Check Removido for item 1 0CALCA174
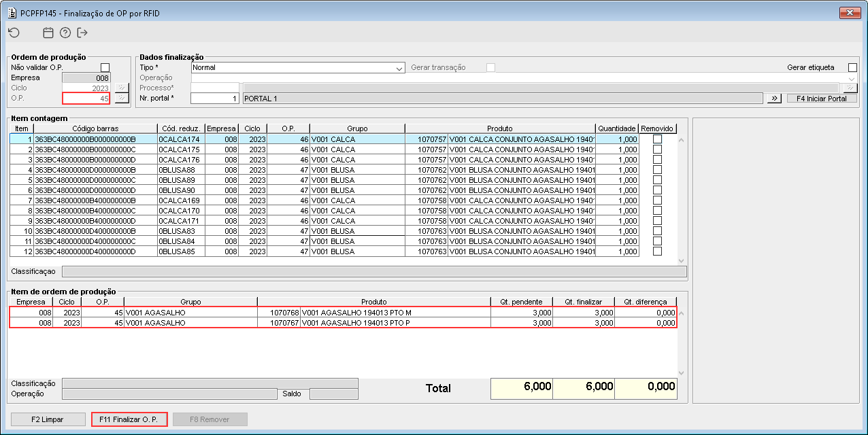The width and height of the screenshot is (868, 435). [x=657, y=139]
